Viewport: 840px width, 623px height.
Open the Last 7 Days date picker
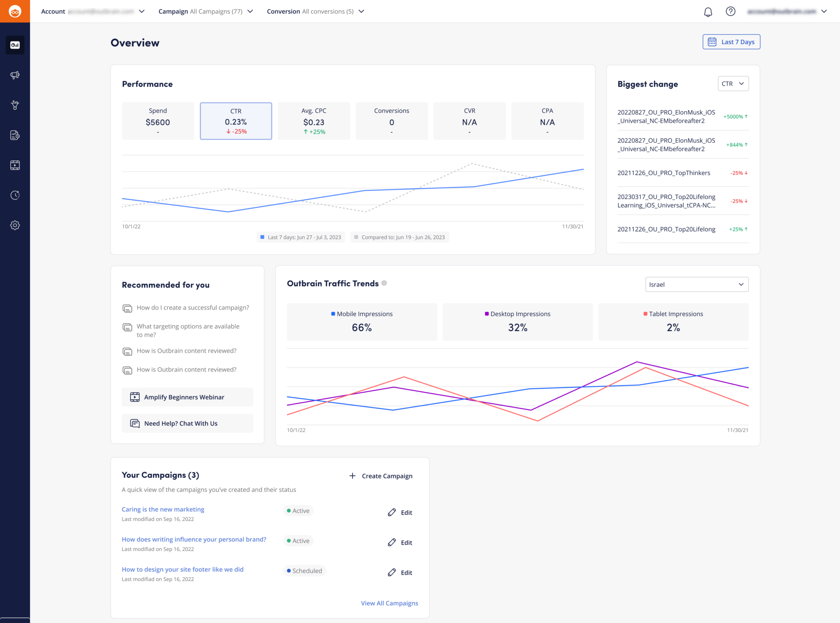(x=731, y=41)
